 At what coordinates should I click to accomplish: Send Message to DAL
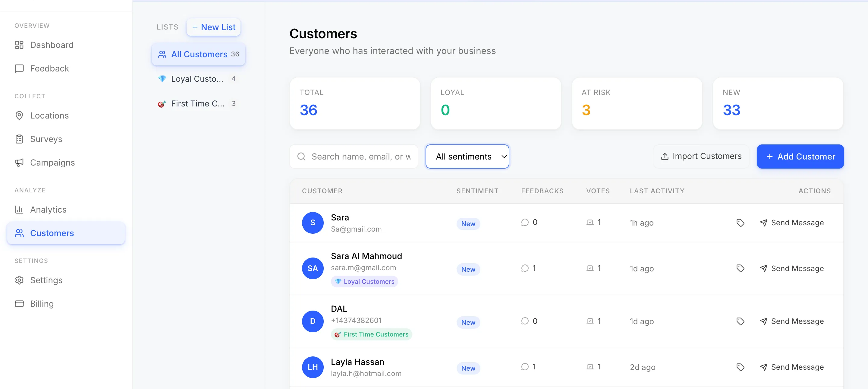click(x=792, y=321)
